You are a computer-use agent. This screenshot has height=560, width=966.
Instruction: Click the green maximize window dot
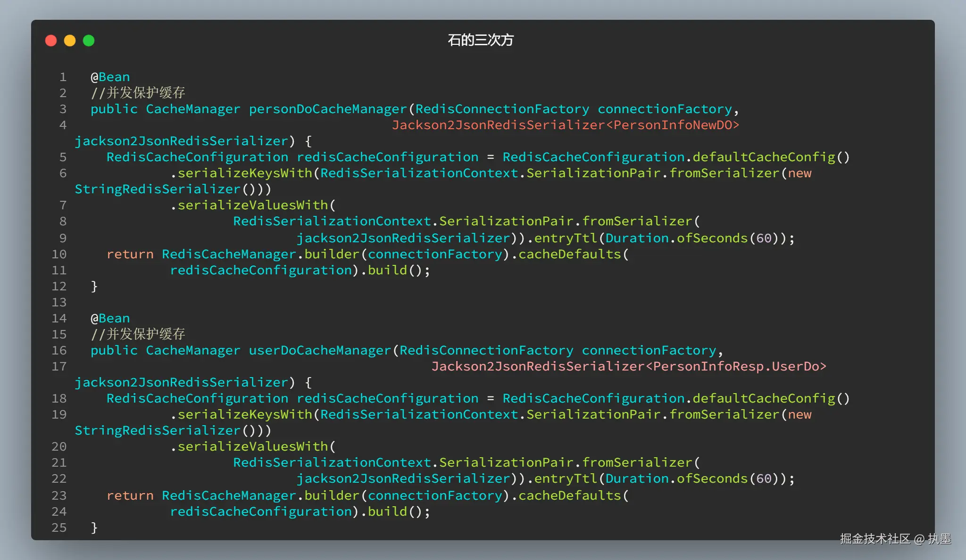click(89, 41)
